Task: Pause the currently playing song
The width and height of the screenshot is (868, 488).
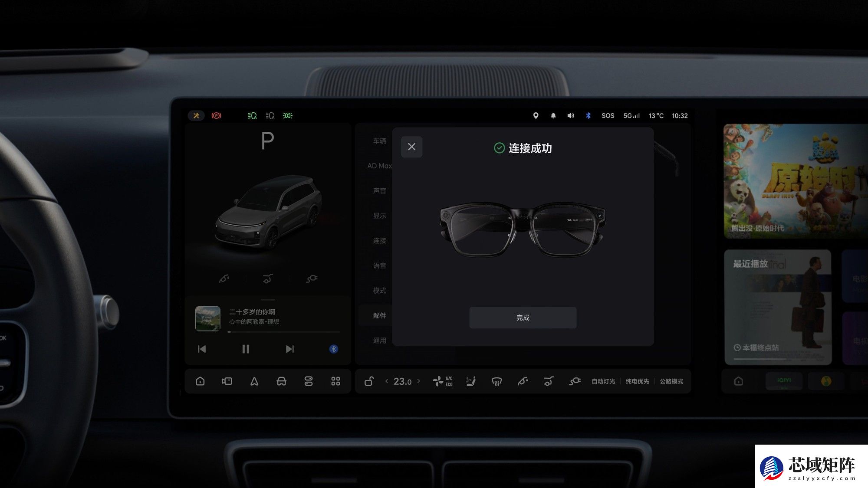Action: [x=246, y=349]
